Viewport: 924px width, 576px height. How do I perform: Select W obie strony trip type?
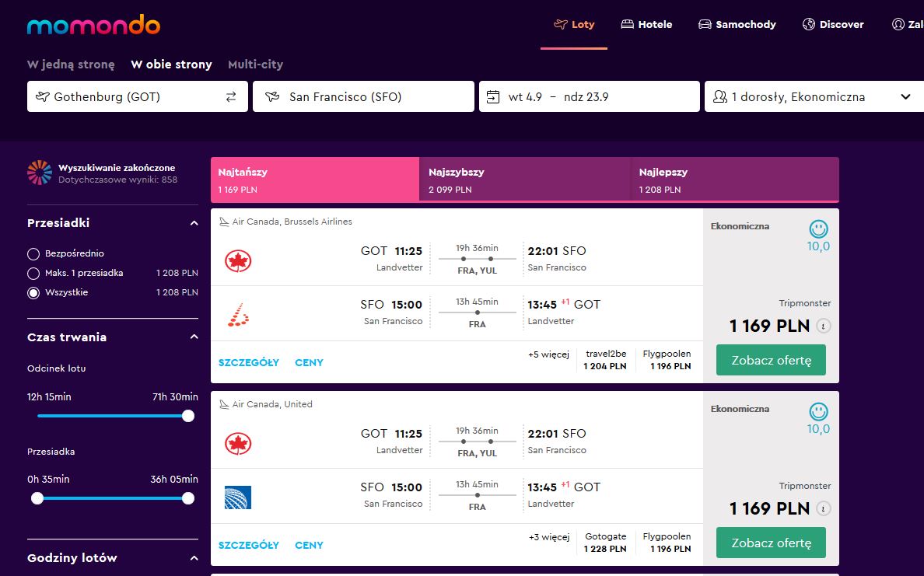click(171, 65)
